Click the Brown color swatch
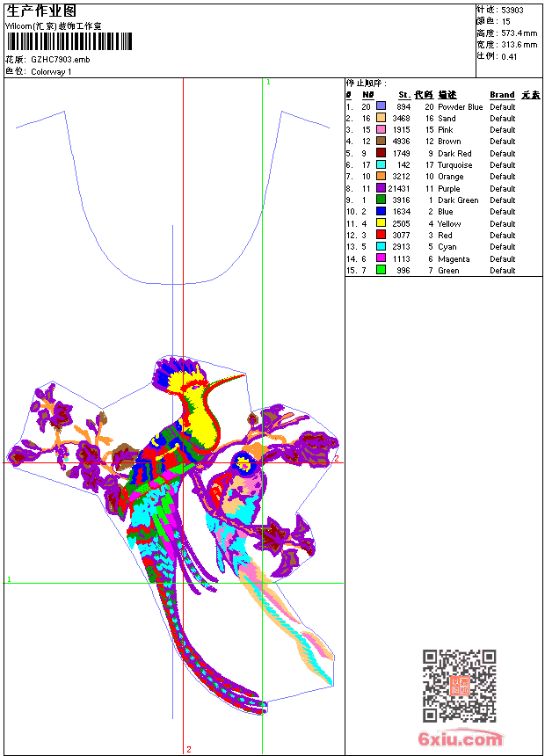This screenshot has height=756, width=545. tap(381, 141)
